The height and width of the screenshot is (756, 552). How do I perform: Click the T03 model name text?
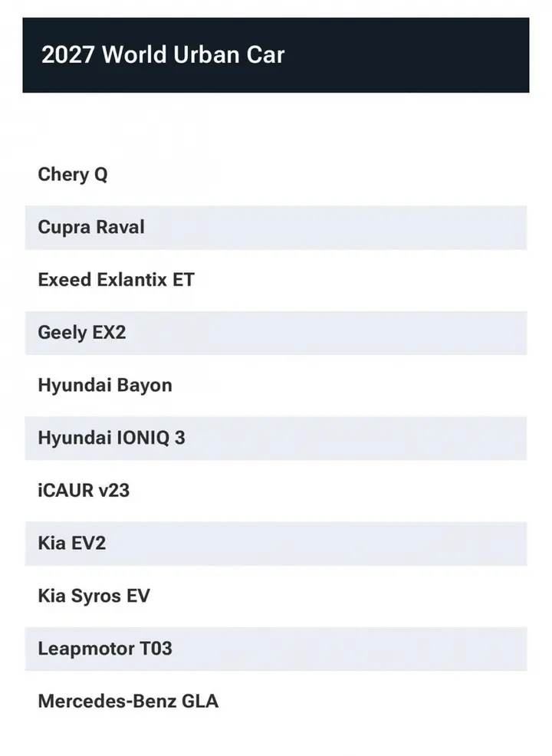(x=156, y=649)
